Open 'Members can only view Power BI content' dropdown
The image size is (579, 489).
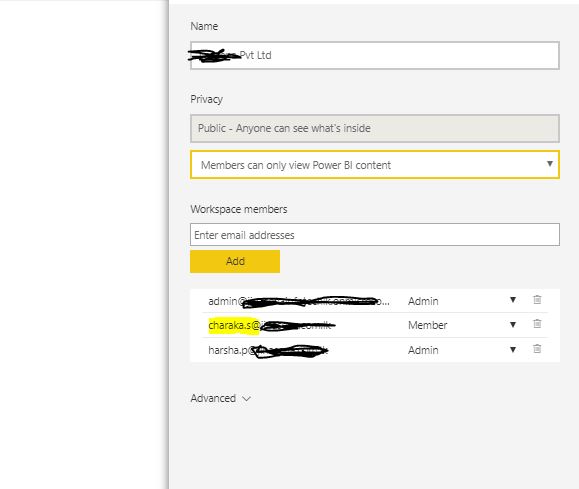pos(375,165)
